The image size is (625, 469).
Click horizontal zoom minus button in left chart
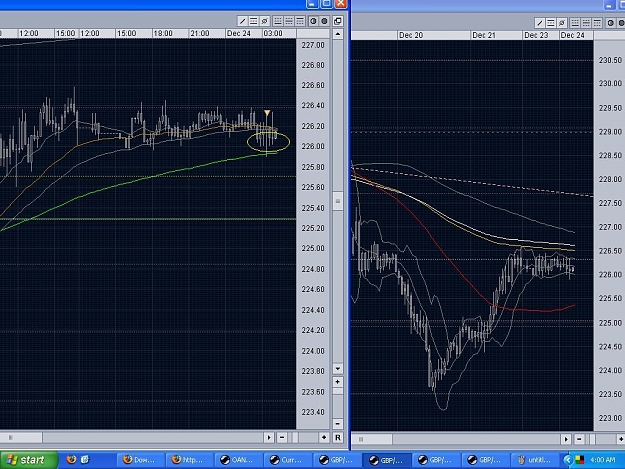[282, 438]
